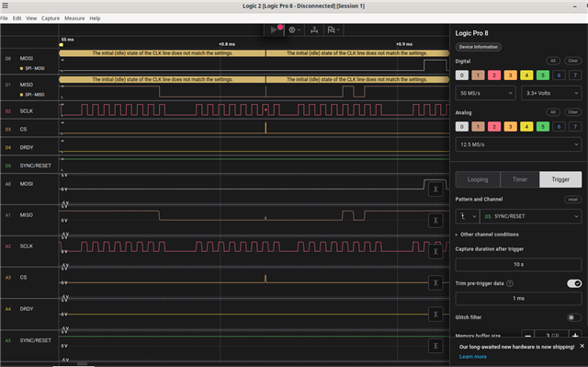
Task: Start capture with the play button
Action: point(274,29)
